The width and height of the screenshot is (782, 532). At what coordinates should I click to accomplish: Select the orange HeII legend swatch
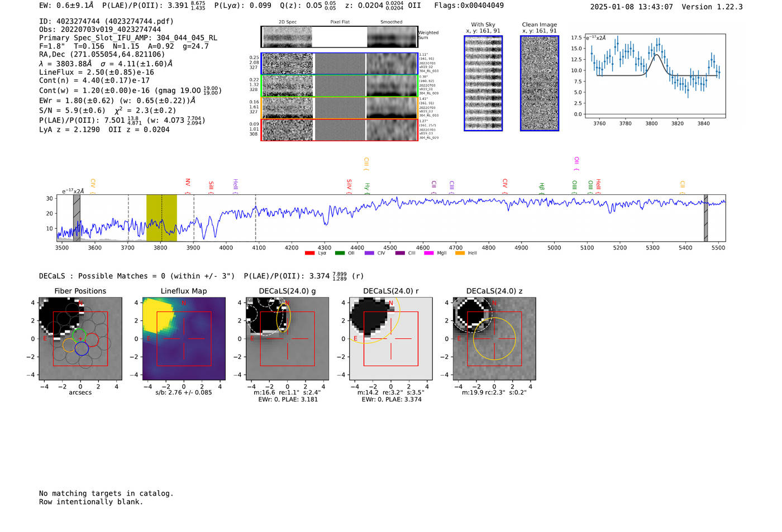tap(460, 253)
